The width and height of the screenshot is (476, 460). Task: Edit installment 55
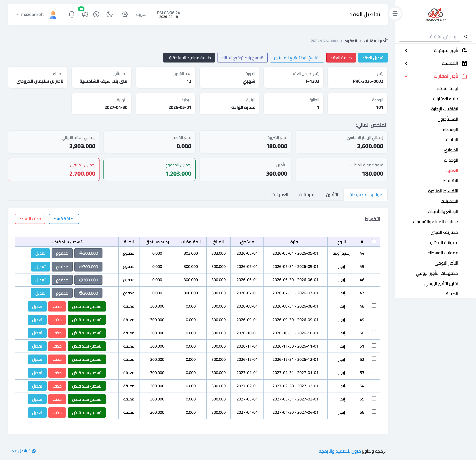(37, 399)
